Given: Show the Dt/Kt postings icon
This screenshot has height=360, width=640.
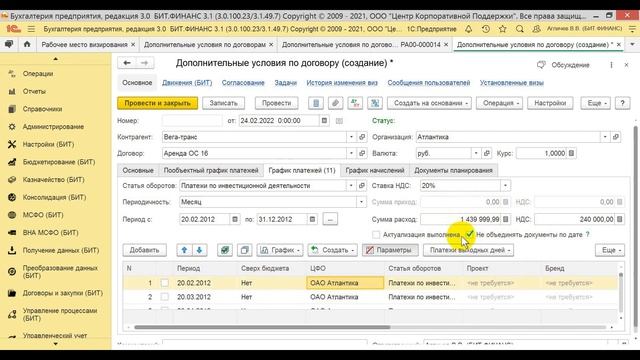Looking at the screenshot, I should tap(355, 103).
